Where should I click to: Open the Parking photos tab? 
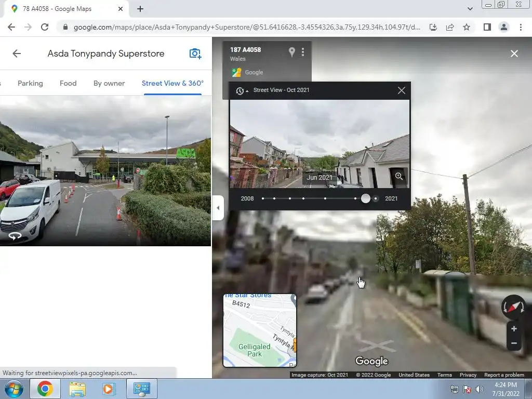(30, 83)
